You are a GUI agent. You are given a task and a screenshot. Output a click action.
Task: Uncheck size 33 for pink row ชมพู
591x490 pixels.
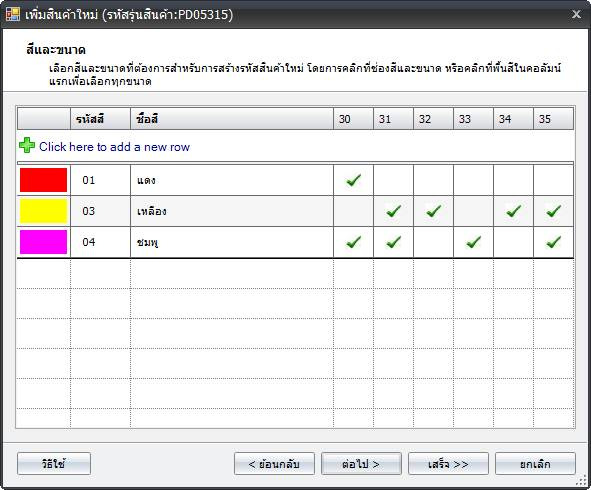point(473,242)
